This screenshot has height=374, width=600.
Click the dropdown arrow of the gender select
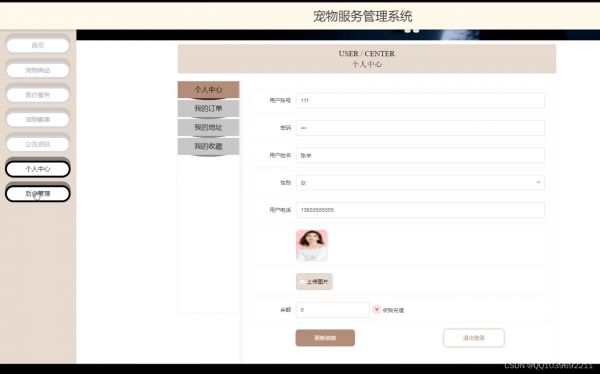(x=538, y=183)
